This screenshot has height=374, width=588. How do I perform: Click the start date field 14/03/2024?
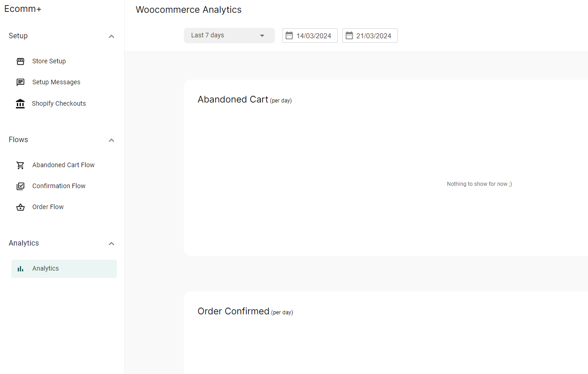click(x=310, y=36)
